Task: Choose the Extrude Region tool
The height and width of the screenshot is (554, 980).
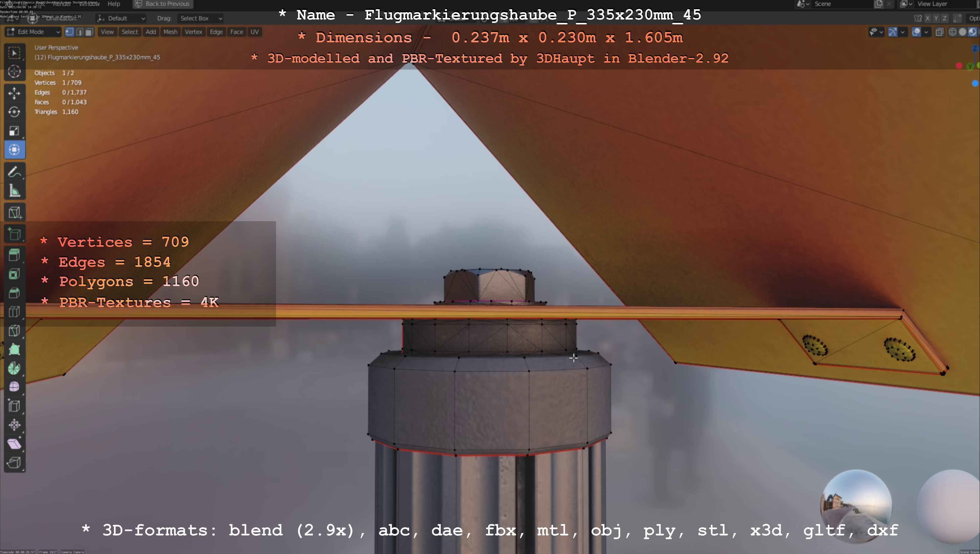Action: [x=14, y=255]
